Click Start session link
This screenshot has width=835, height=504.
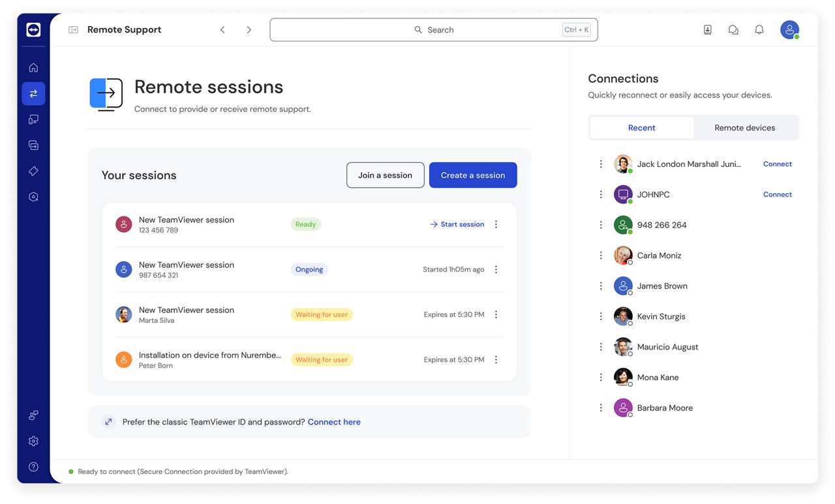[x=457, y=224]
